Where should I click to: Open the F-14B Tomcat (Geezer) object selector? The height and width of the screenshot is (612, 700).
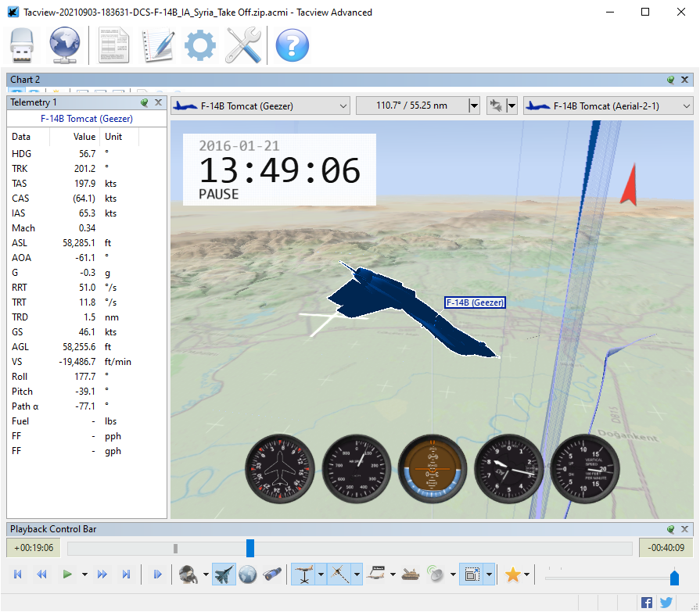[260, 106]
